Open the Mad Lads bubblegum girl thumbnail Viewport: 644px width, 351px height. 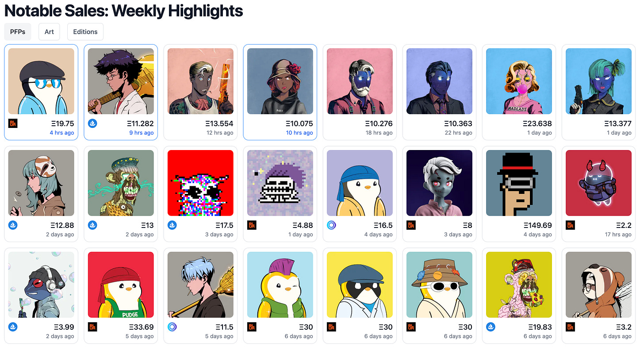519,81
